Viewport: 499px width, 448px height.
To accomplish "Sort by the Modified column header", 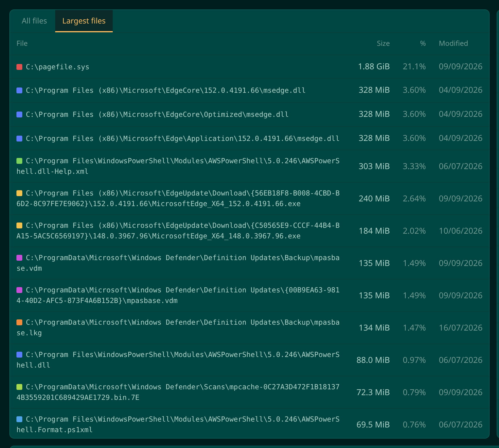I will coord(453,43).
